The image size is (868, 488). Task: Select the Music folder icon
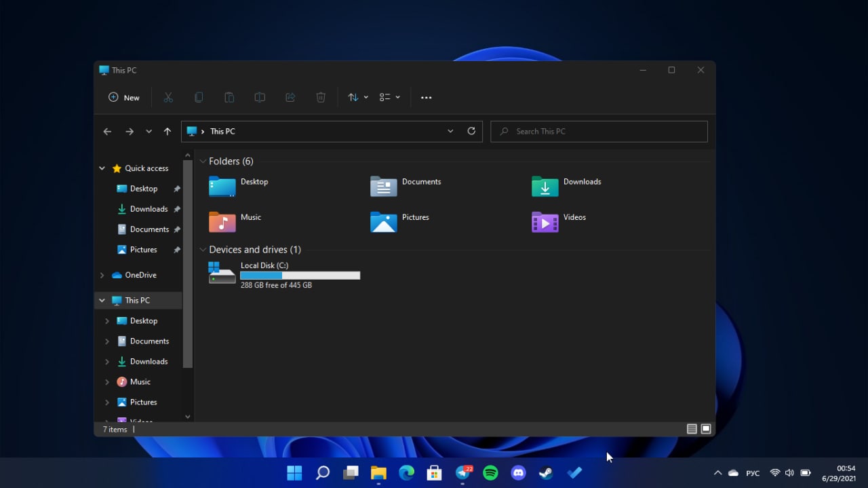click(x=222, y=221)
